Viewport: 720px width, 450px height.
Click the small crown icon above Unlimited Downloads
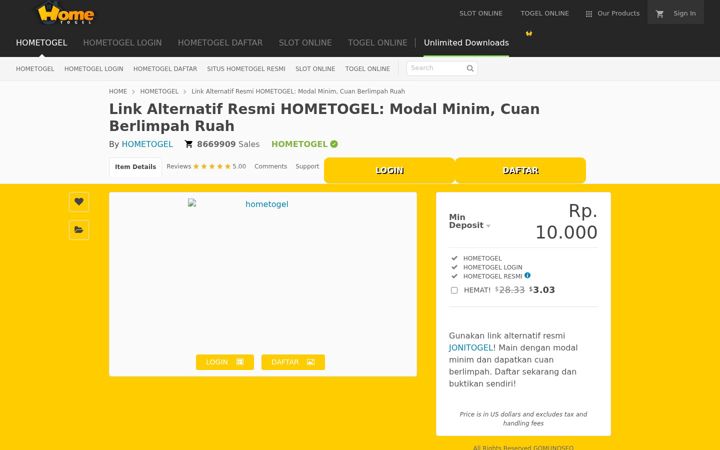tap(529, 34)
